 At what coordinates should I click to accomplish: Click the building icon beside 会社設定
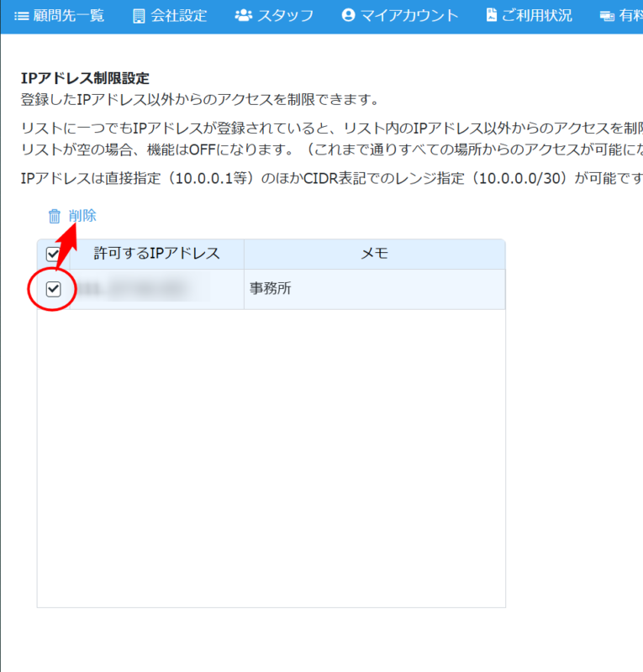[x=139, y=16]
